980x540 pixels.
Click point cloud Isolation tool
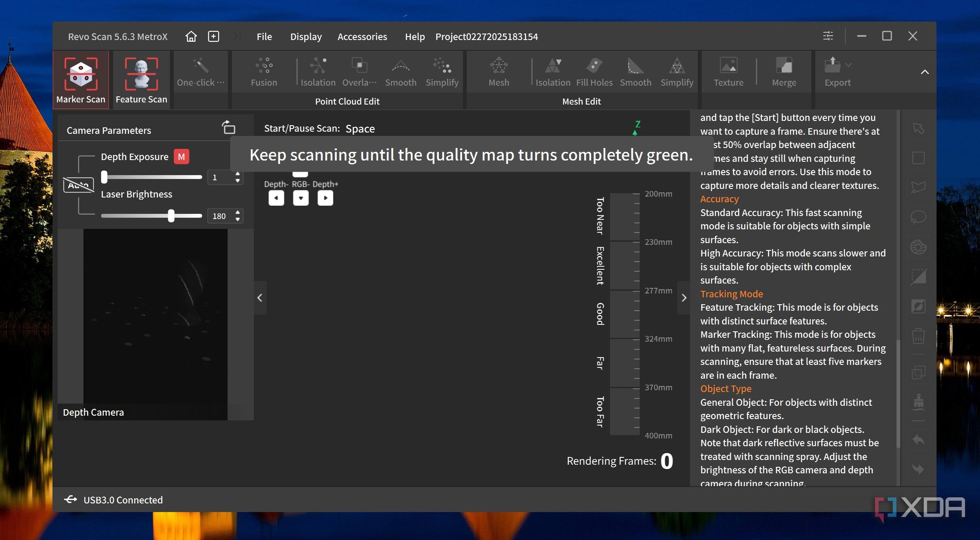click(x=318, y=72)
